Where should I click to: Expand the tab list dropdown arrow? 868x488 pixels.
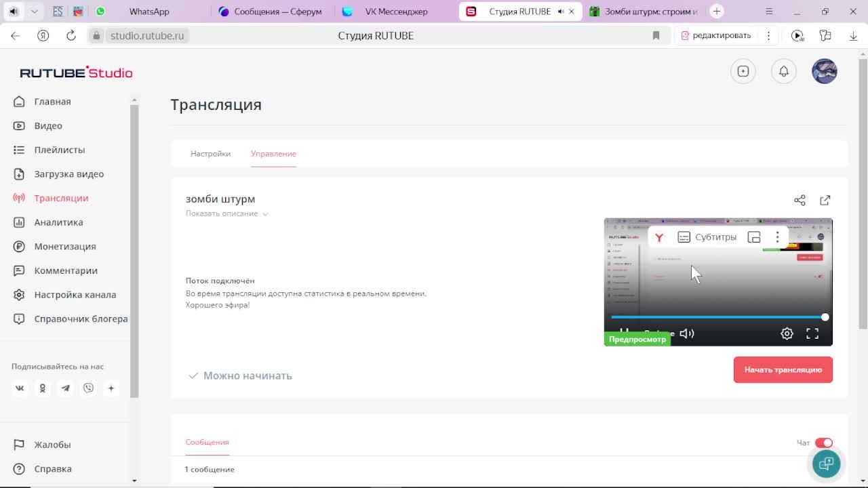click(x=34, y=12)
